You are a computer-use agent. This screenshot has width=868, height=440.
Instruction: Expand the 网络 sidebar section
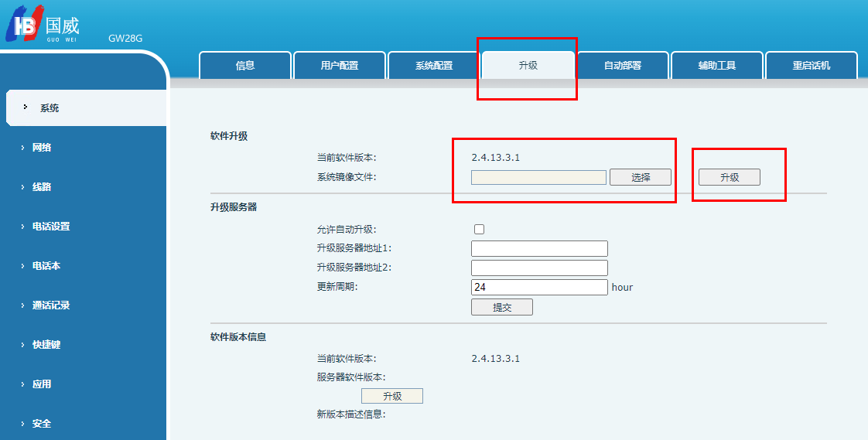click(x=42, y=147)
